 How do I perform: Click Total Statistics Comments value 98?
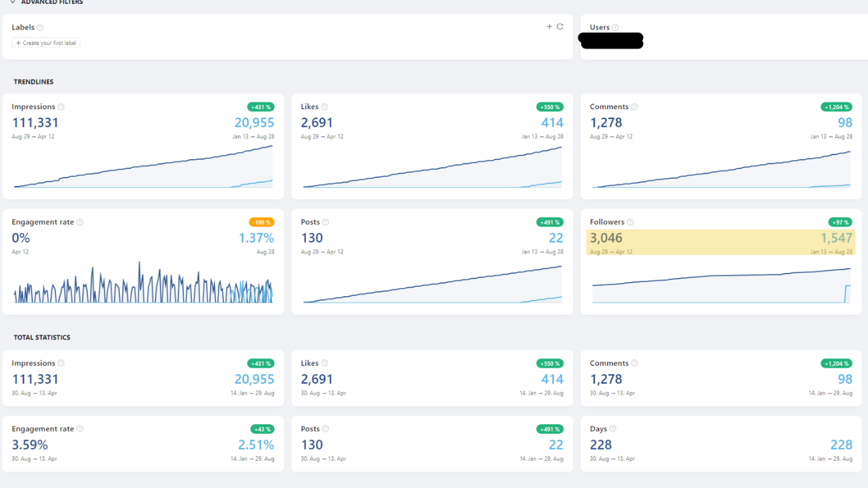click(x=845, y=379)
